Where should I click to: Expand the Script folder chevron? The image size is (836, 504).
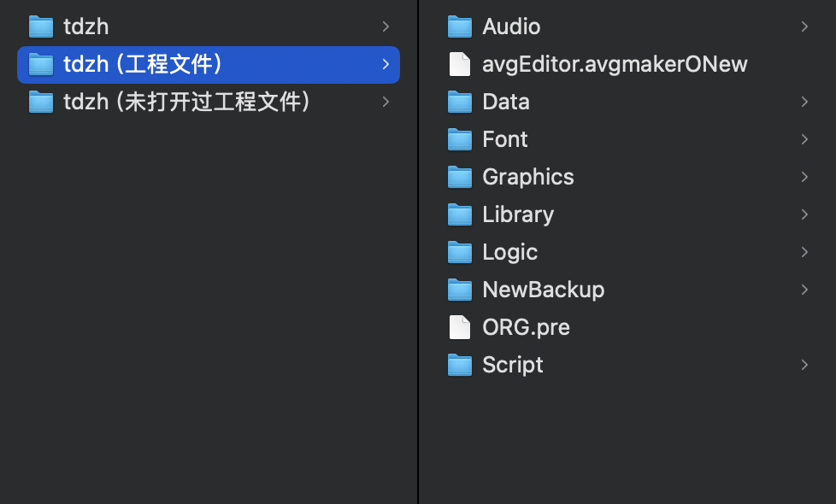tap(804, 365)
